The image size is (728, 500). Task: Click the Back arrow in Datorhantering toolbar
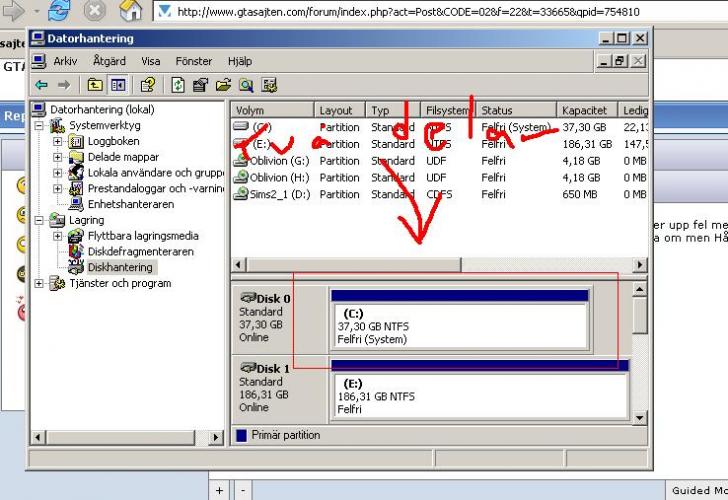click(41, 85)
